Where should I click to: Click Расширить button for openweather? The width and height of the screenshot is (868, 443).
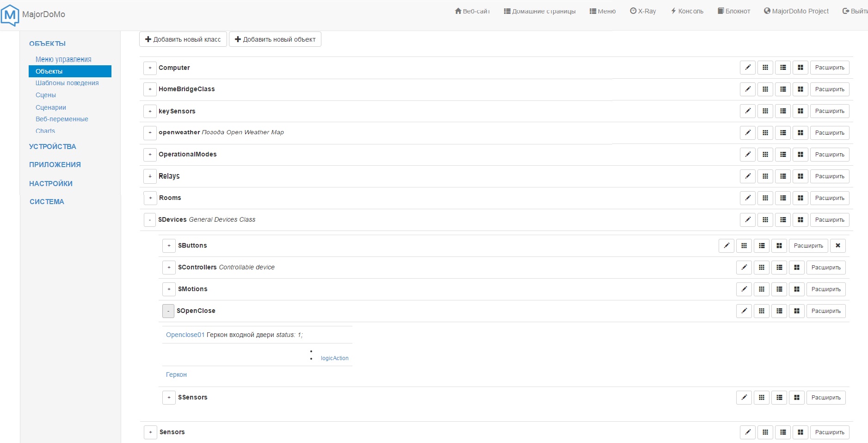[x=830, y=133]
